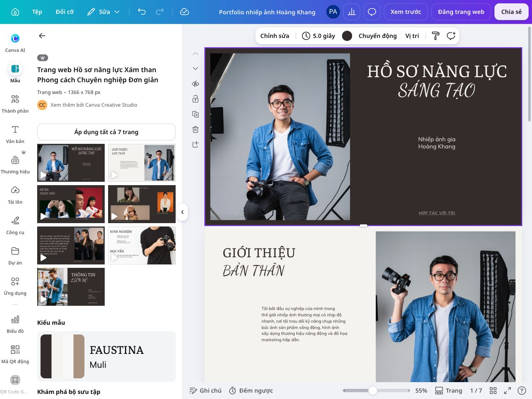The image size is (532, 399).
Task: Click the PA profile avatar
Action: click(333, 12)
